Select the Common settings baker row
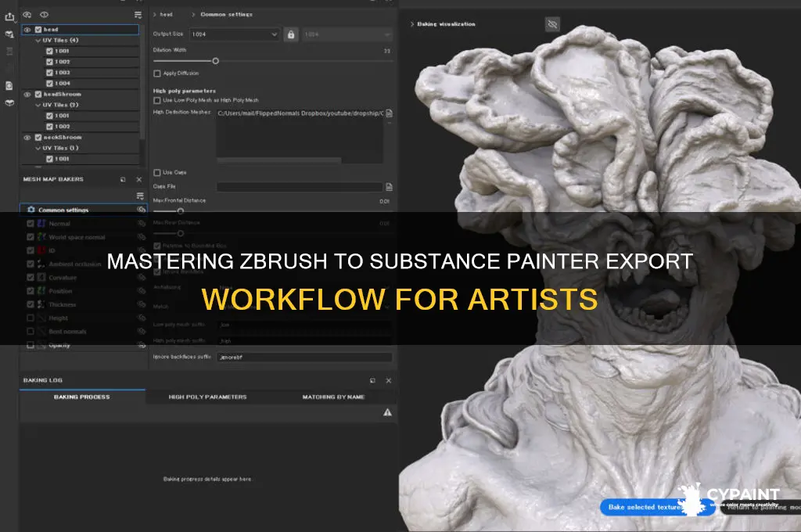Image resolution: width=801 pixels, height=532 pixels. coord(83,210)
